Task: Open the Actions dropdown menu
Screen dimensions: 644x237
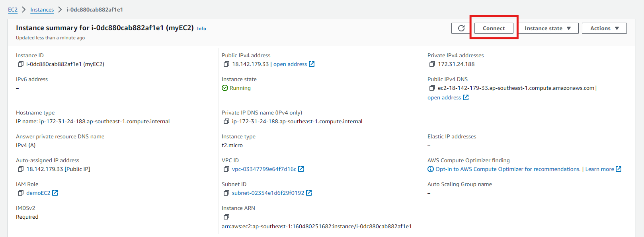Action: tap(604, 28)
